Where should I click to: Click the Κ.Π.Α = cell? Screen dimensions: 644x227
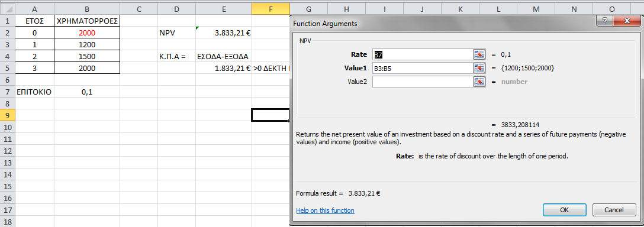coord(176,56)
